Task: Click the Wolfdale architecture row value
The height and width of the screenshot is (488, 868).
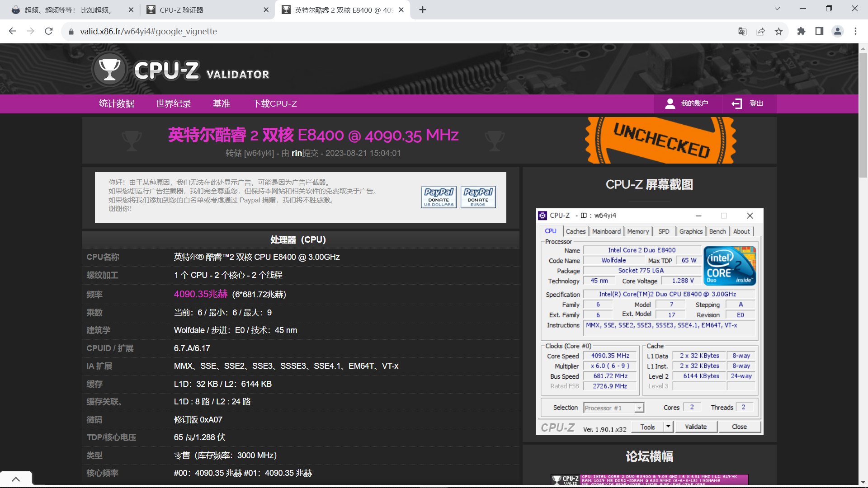Action: 236,330
